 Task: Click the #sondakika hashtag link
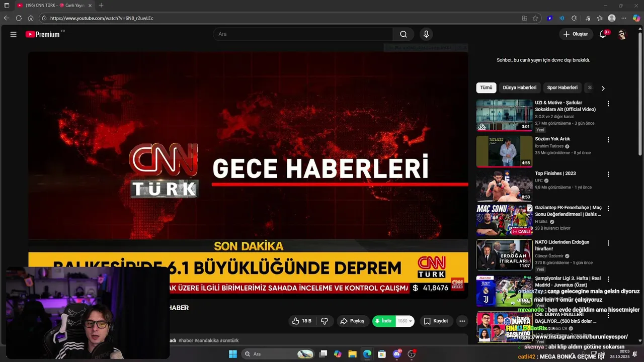pos(206,340)
